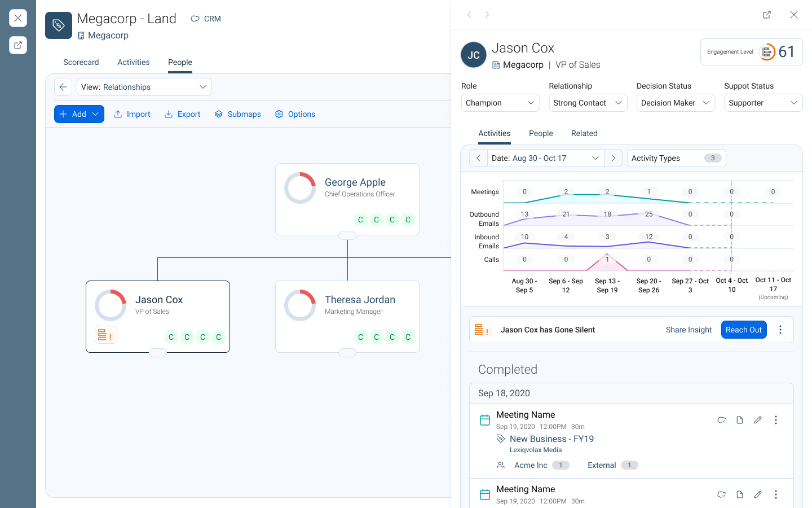The width and height of the screenshot is (812, 508).
Task: Open the View: Relationships dropdown
Action: pos(144,87)
